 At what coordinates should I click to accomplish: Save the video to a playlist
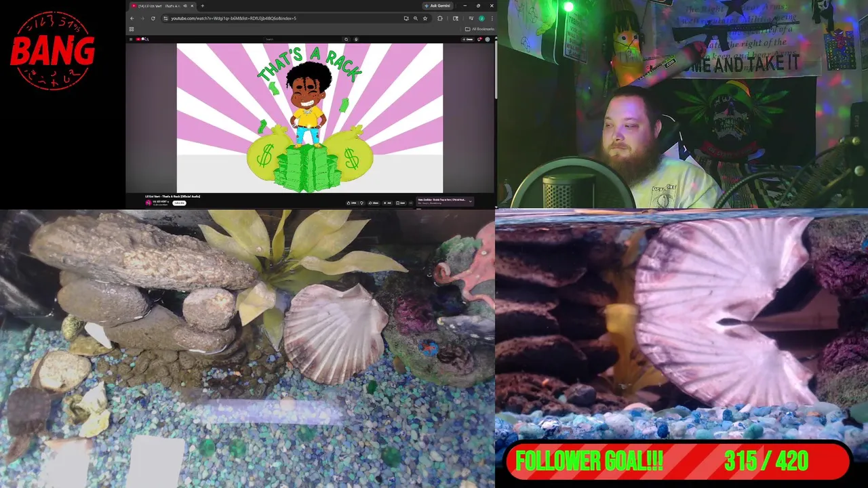pos(401,203)
